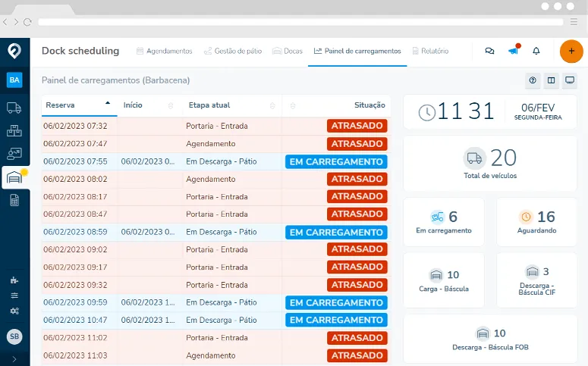This screenshot has height=366, width=588.
Task: Click Portaria - Entrada in 09:32 row
Action: click(x=217, y=285)
